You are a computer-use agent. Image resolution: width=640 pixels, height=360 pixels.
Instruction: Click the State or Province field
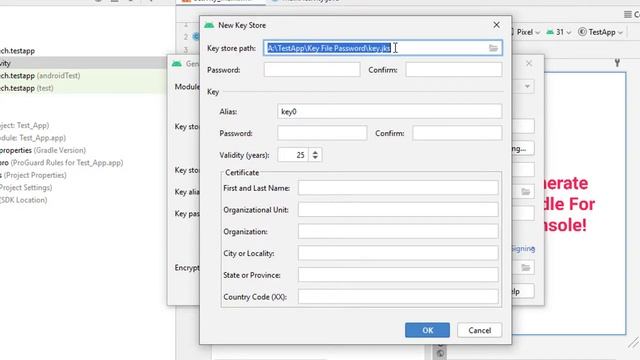click(x=398, y=275)
